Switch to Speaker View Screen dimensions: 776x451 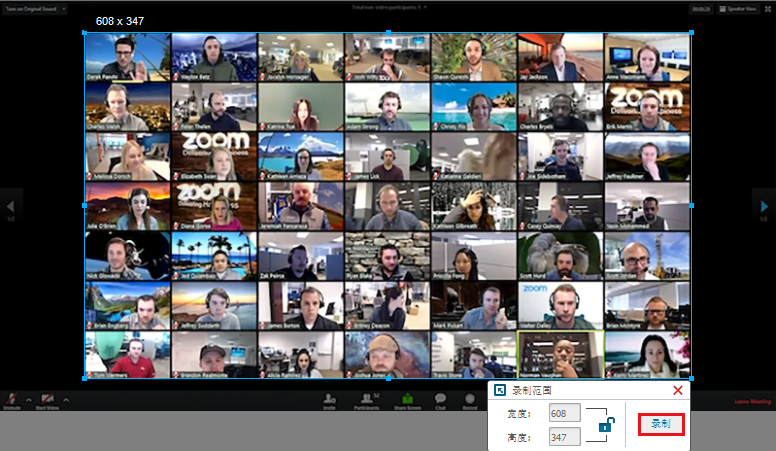coord(738,9)
